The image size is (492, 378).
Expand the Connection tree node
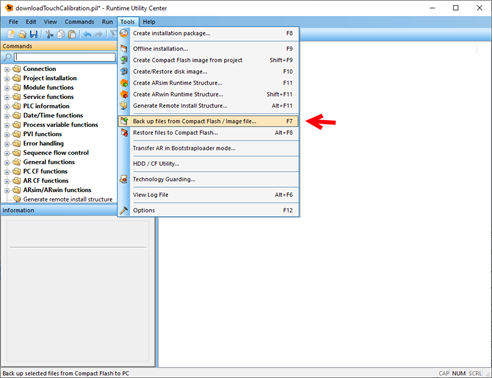(x=7, y=70)
